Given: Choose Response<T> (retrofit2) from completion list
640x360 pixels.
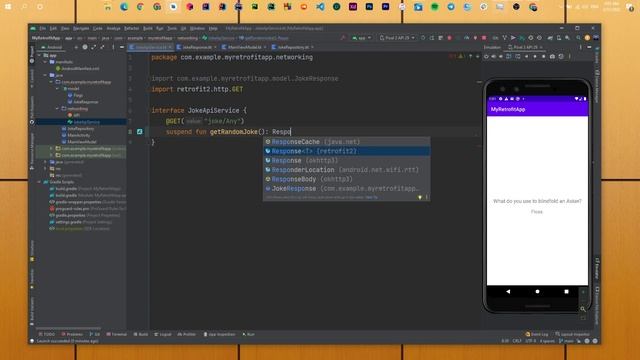Looking at the screenshot, I should 346,151.
